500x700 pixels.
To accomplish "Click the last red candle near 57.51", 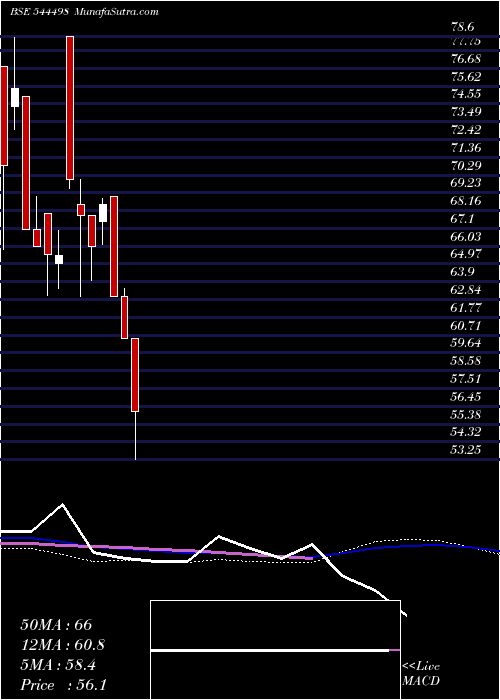I will point(135,375).
